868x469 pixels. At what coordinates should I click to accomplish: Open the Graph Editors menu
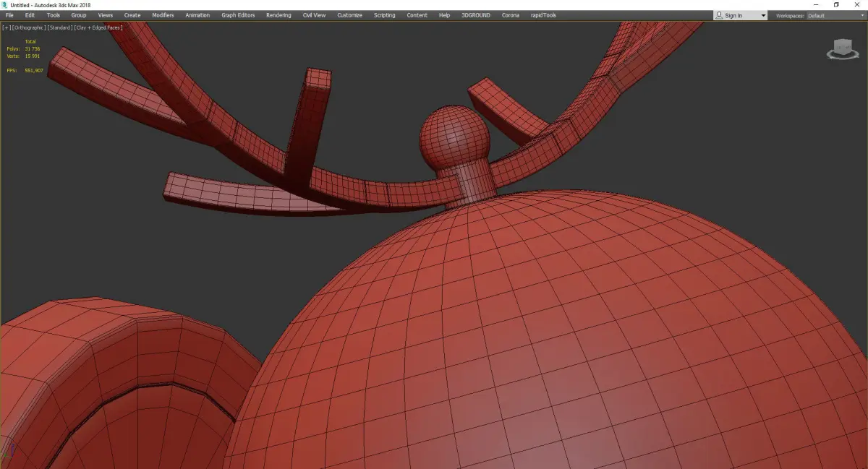coord(238,15)
